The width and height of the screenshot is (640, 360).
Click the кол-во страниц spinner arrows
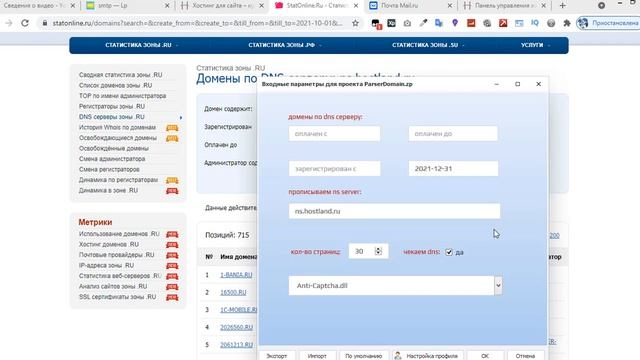[x=378, y=251]
